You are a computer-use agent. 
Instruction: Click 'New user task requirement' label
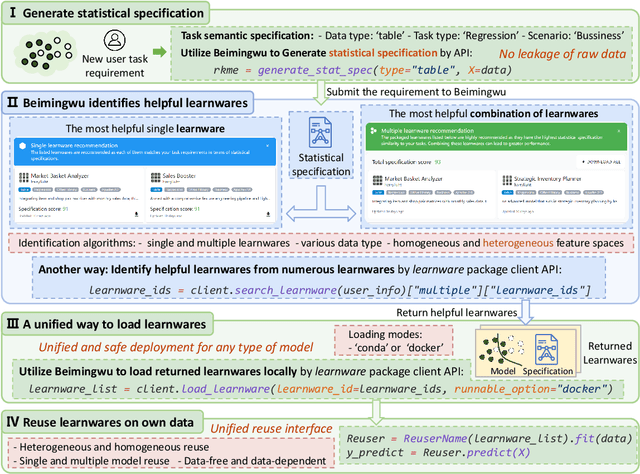tap(115, 66)
